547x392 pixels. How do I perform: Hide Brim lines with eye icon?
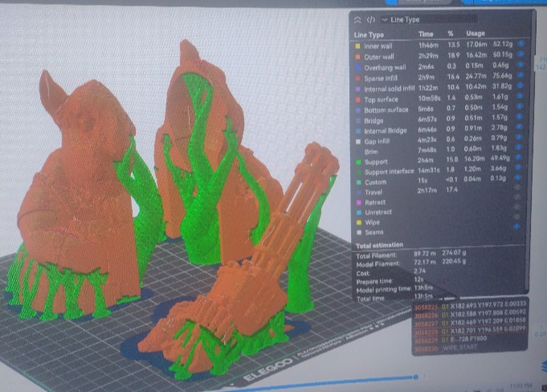(x=519, y=148)
